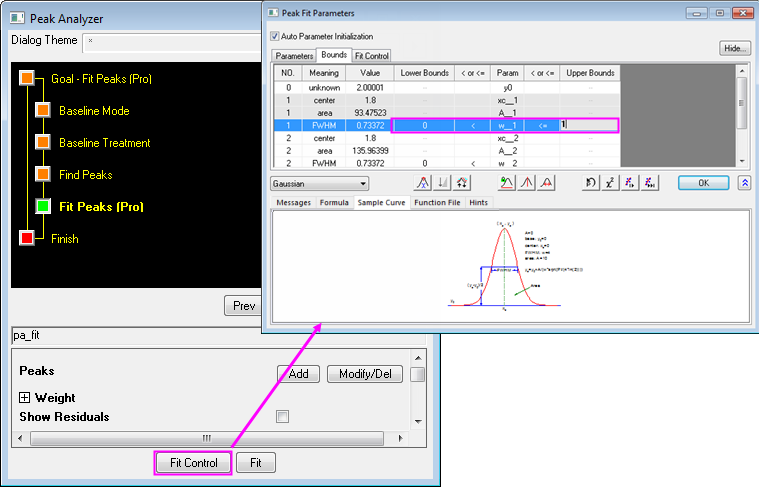Click the green baseline peak curve icon
This screenshot has height=487, width=759.
click(506, 183)
